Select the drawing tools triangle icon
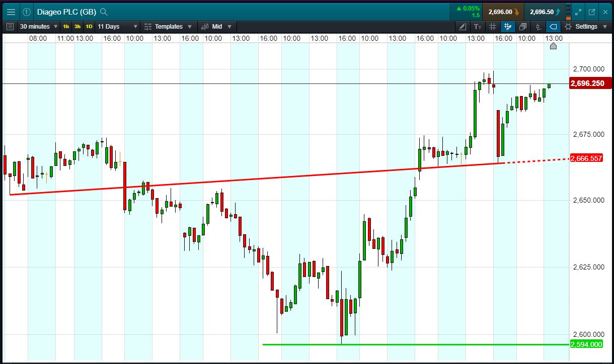 (x=463, y=27)
